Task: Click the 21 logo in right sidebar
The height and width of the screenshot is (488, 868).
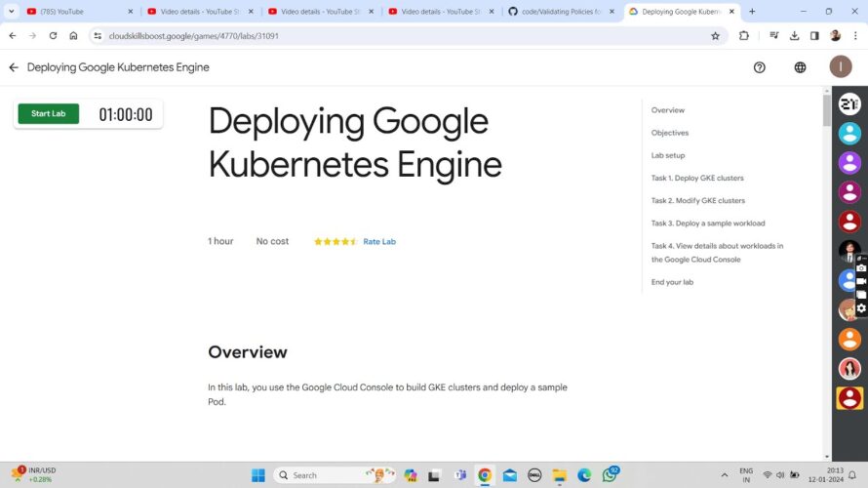Action: pyautogui.click(x=849, y=104)
